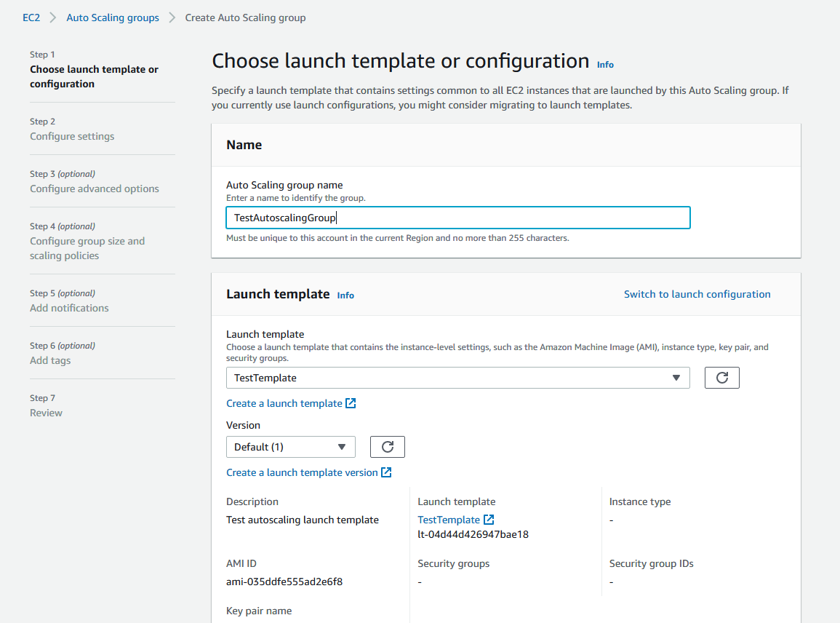Go to EC2 in the breadcrumb

(x=31, y=17)
